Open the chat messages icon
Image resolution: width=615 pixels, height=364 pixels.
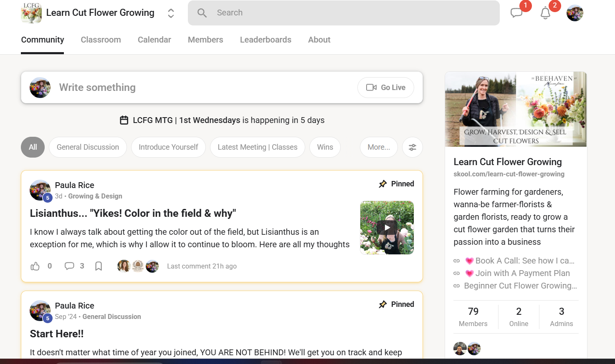(516, 13)
